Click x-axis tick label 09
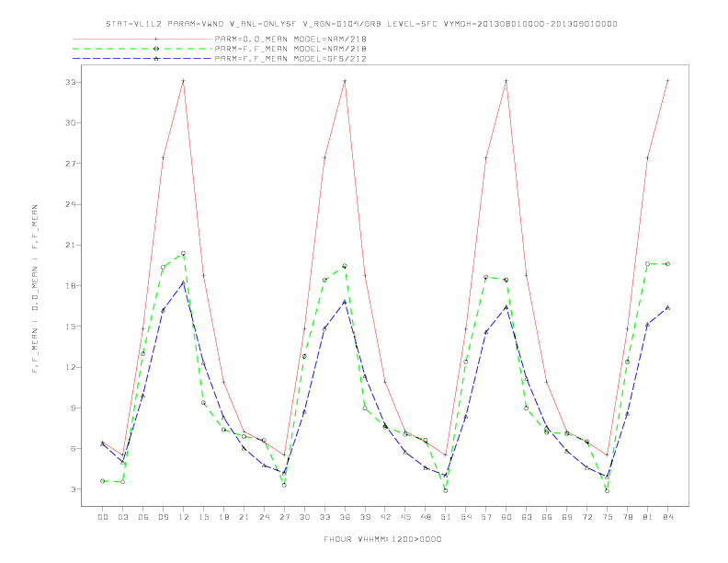The image size is (728, 563). pyautogui.click(x=163, y=517)
